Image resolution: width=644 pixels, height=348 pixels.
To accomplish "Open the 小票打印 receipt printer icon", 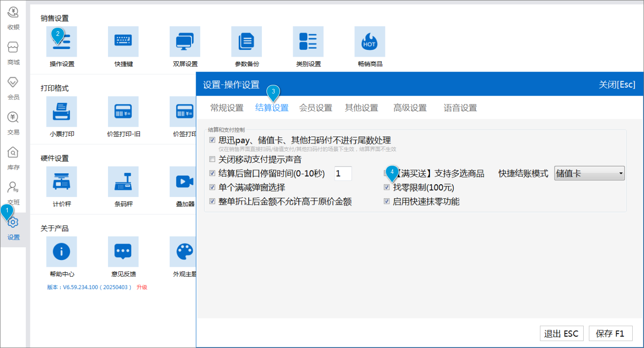I will point(62,112).
